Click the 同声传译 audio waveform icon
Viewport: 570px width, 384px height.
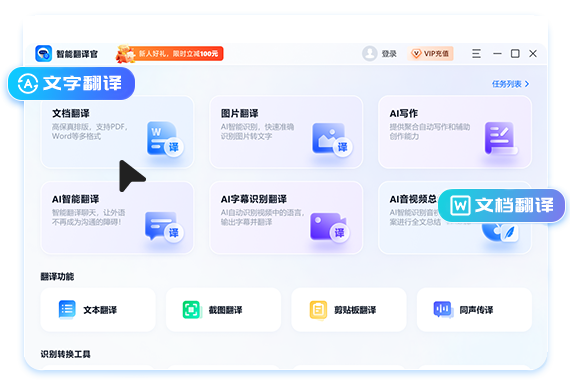[x=443, y=309]
